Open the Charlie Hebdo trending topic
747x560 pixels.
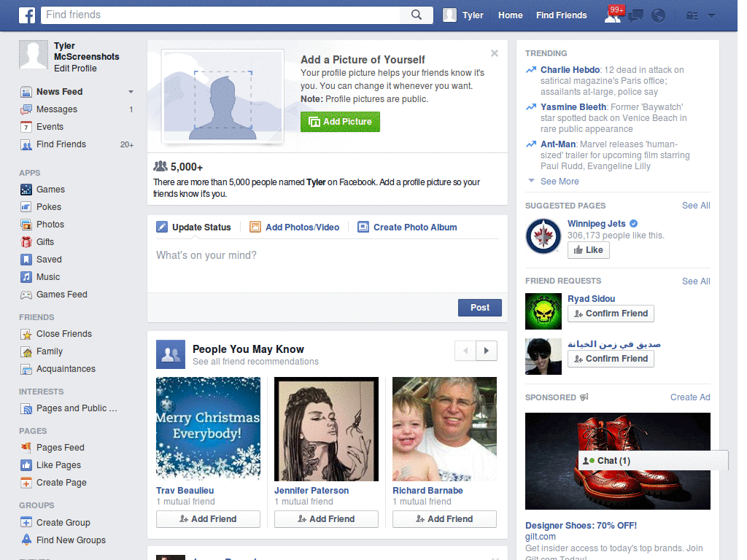pyautogui.click(x=570, y=70)
